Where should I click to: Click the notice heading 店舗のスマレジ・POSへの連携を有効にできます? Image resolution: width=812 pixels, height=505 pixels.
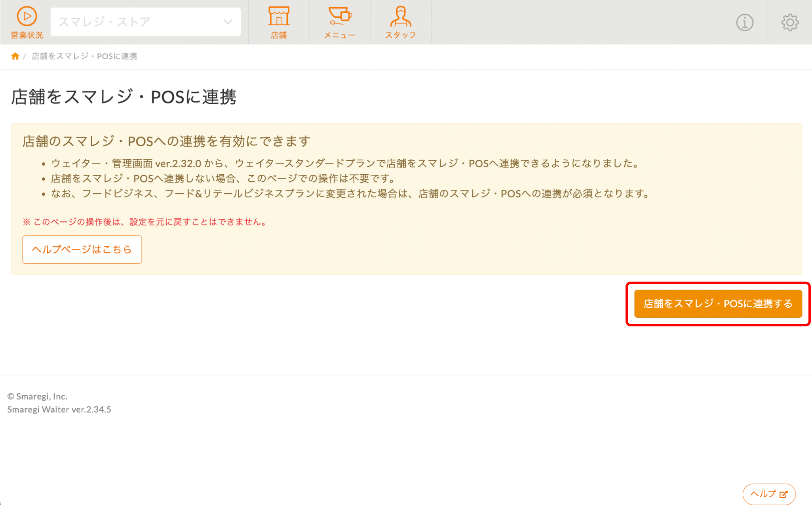[x=166, y=141]
